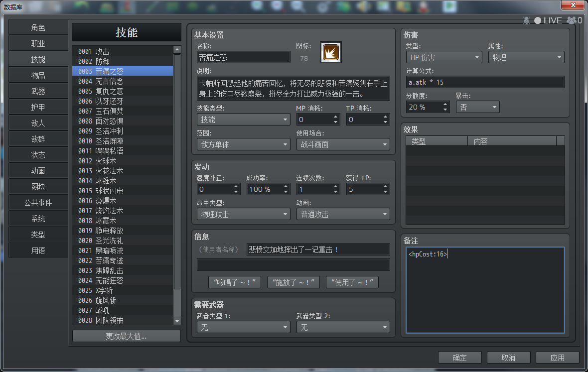This screenshot has height=372, width=588.
Task: Close the 数据库 window
Action: tap(573, 5)
